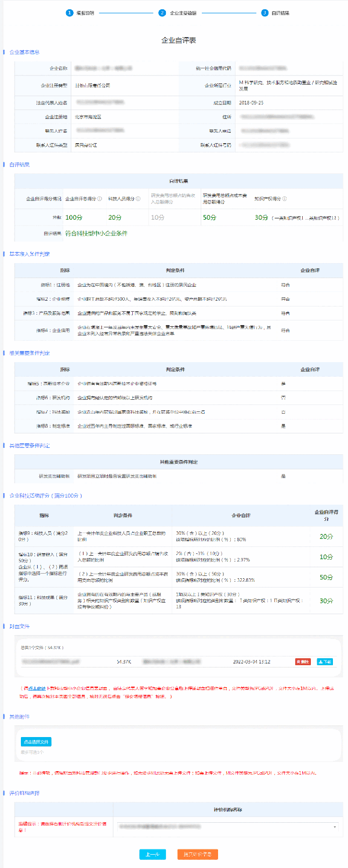Screen dimensions: 348x868
Task: Click info icon beside 知识产权得分
Action: coord(285,199)
